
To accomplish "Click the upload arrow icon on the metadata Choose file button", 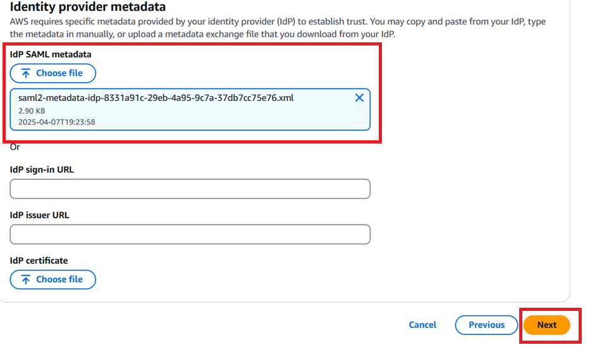I will (28, 73).
